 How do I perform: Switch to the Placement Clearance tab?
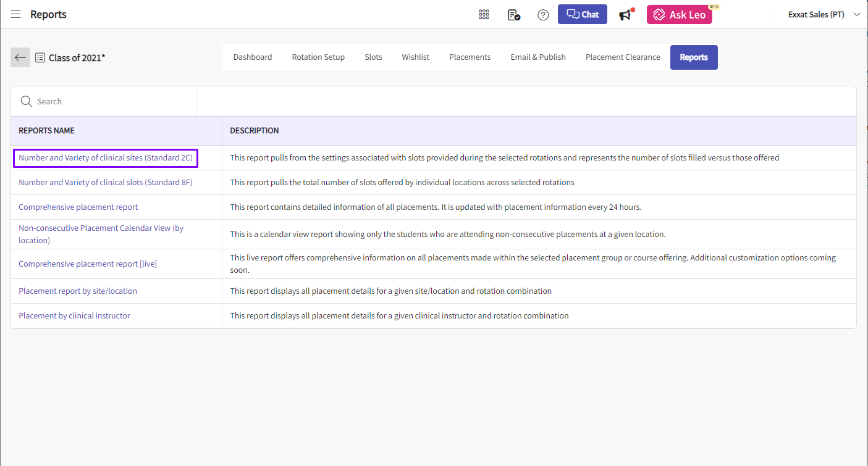pyautogui.click(x=622, y=57)
